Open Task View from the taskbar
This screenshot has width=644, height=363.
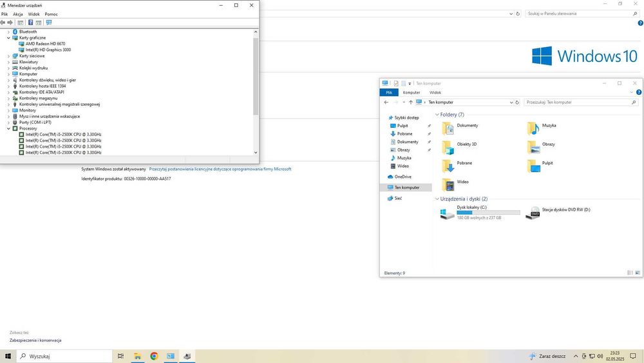120,356
